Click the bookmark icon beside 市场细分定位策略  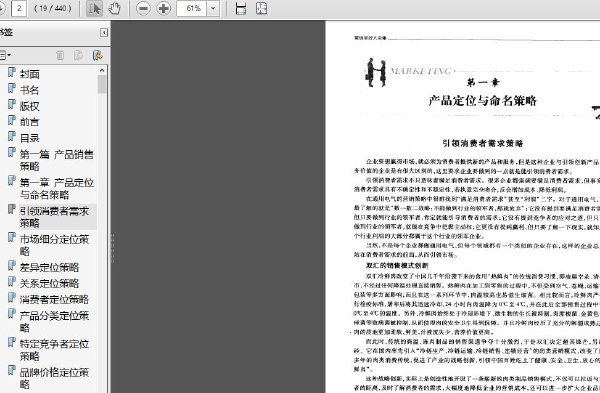pyautogui.click(x=12, y=237)
